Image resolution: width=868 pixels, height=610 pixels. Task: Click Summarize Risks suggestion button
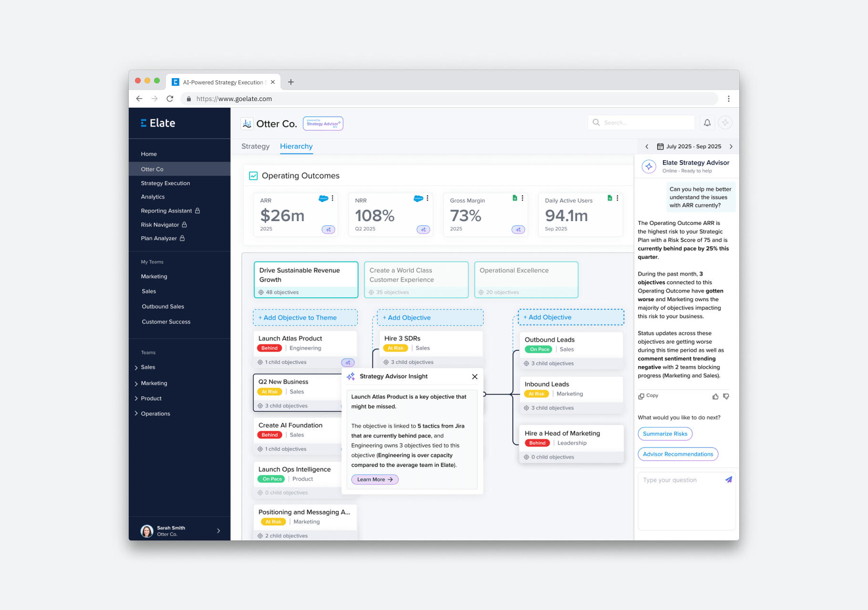(665, 434)
